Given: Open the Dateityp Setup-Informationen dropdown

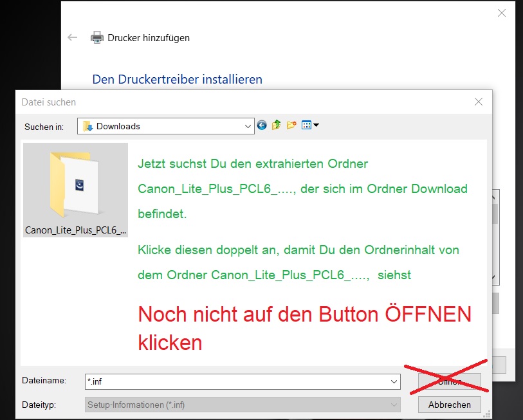Looking at the screenshot, I should [x=243, y=405].
